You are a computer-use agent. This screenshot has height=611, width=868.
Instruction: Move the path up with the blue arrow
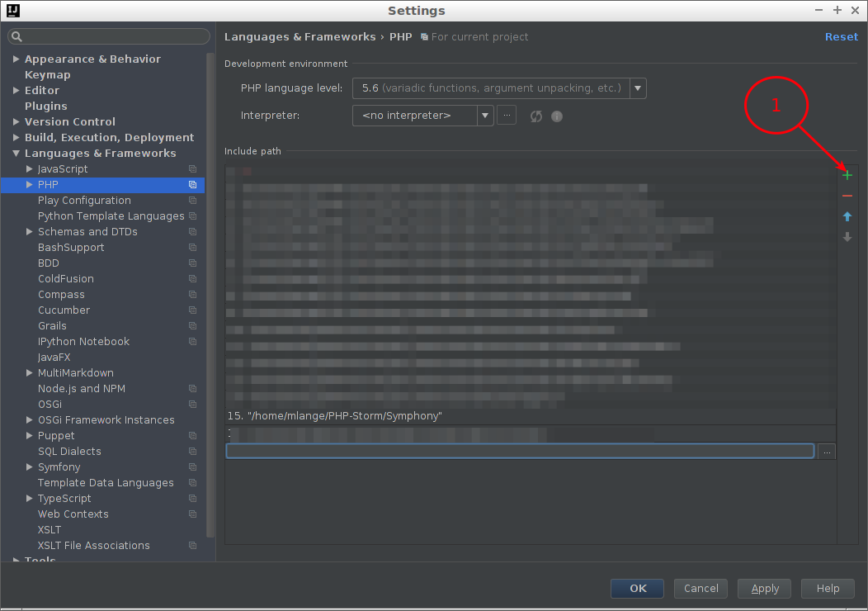(x=847, y=216)
